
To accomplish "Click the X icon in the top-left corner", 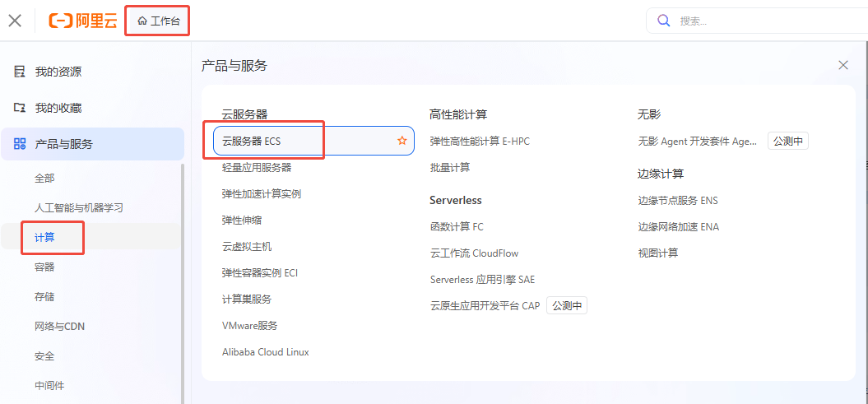I will click(15, 21).
